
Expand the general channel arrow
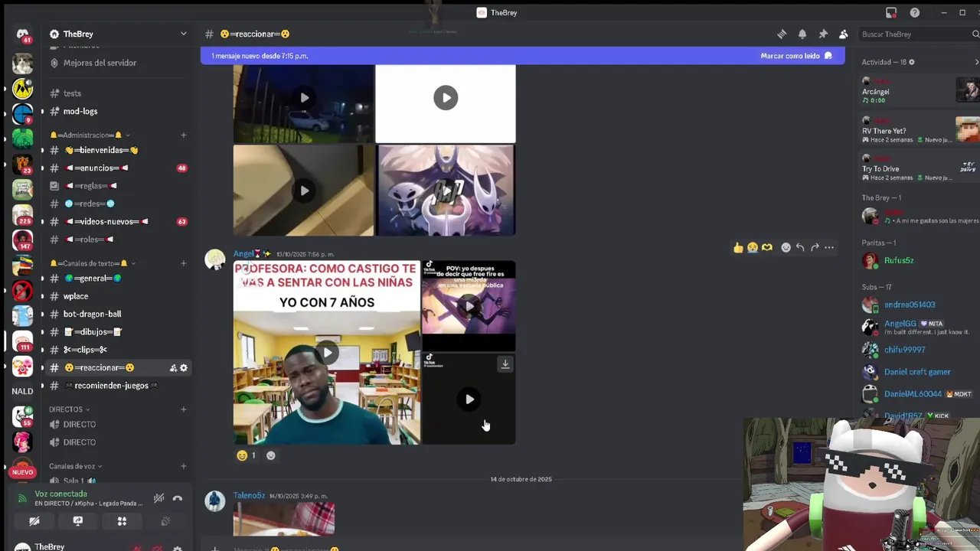(x=42, y=279)
